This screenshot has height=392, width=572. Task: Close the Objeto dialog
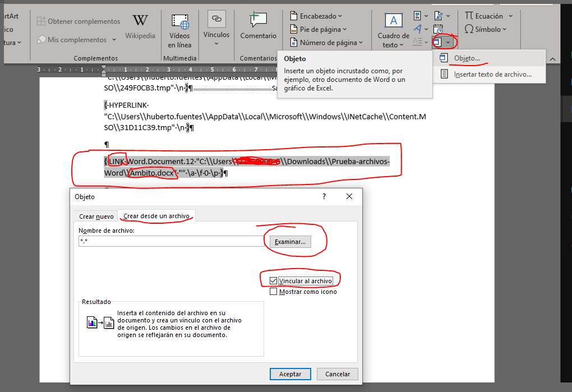point(349,196)
